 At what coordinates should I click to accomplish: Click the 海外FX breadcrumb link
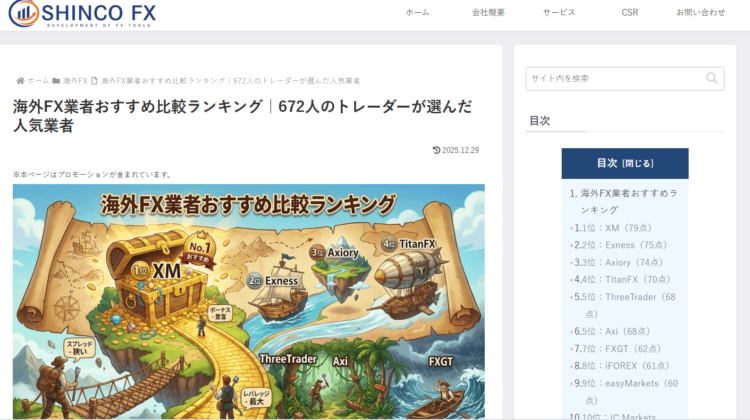[x=75, y=80]
